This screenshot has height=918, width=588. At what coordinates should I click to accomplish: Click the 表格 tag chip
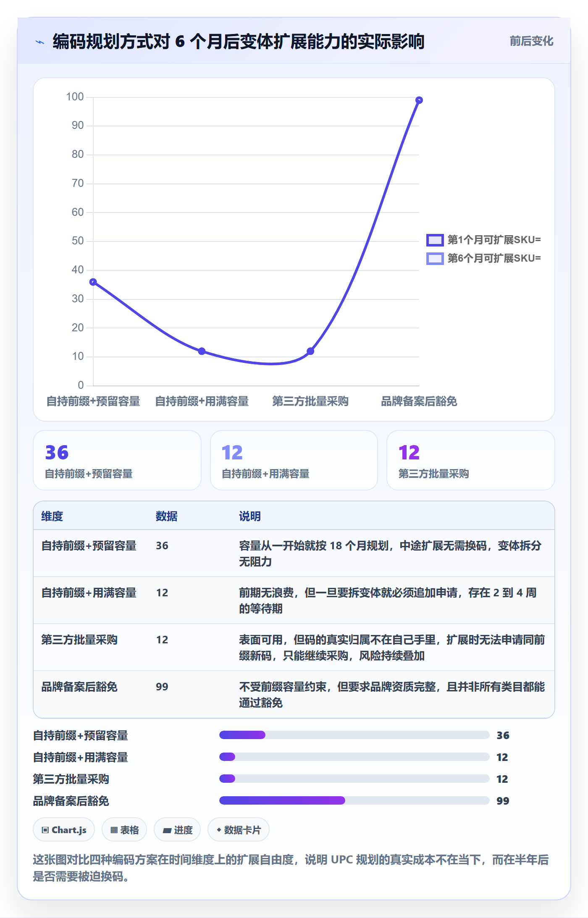(x=124, y=830)
